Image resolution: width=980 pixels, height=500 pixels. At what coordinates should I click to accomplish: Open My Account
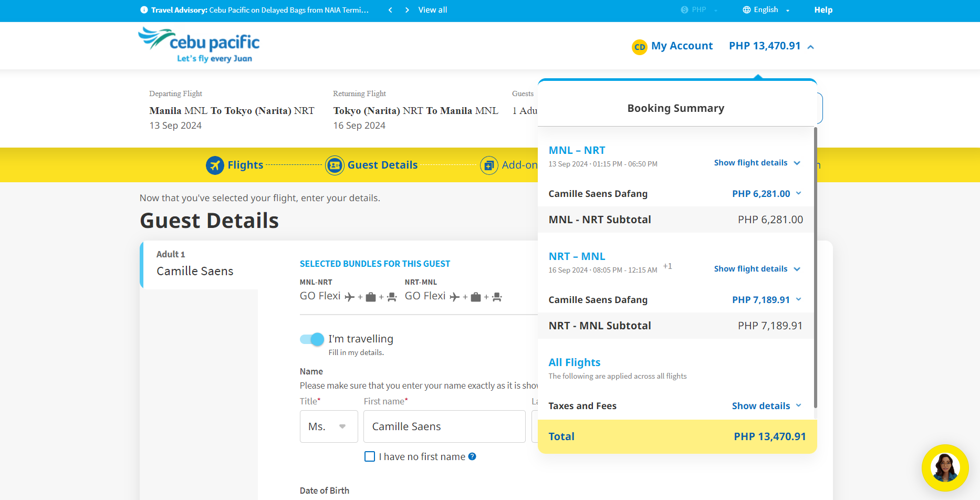pos(682,46)
